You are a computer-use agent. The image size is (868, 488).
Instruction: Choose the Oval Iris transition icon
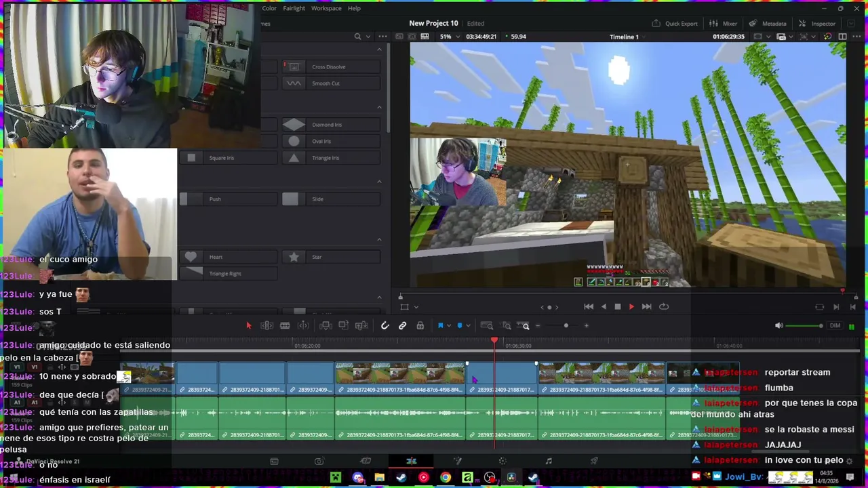(294, 141)
